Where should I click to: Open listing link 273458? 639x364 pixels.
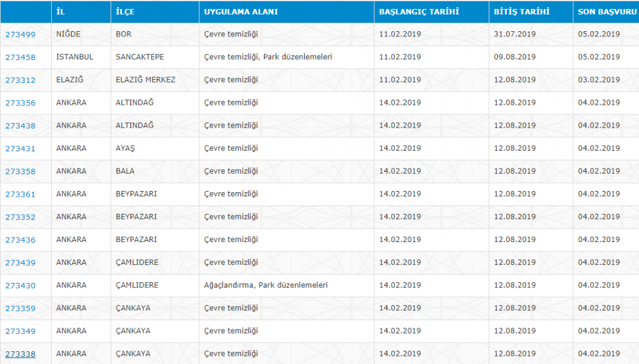click(20, 57)
